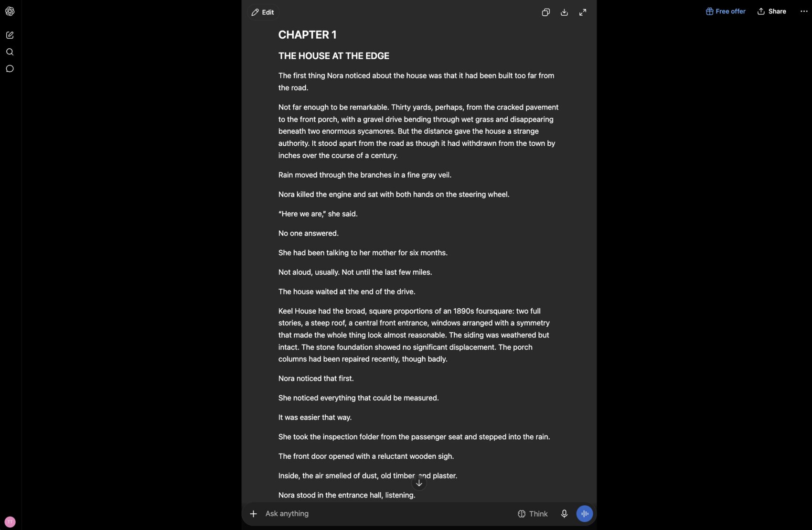The image size is (812, 530).
Task: Open the plus attachments menu
Action: tap(253, 514)
